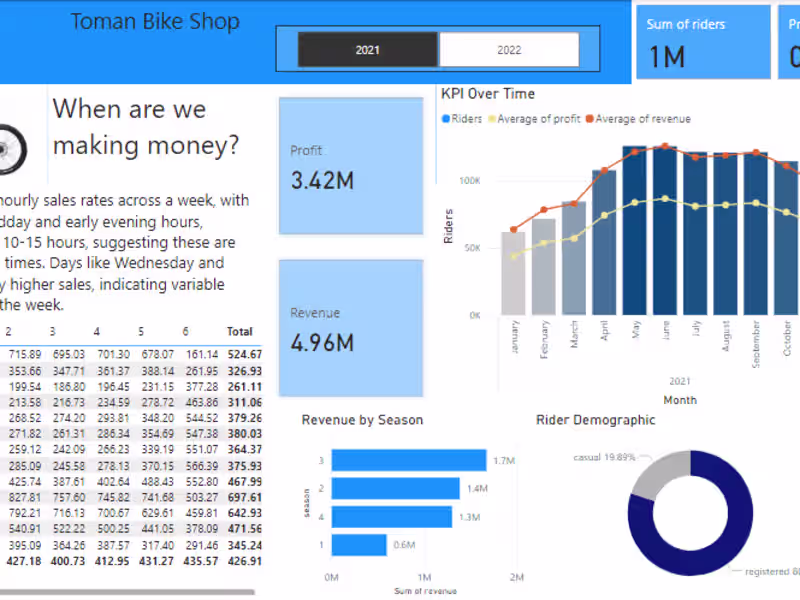Select the August bar in KPI chart
Screen dimensions: 800x600
(x=726, y=234)
